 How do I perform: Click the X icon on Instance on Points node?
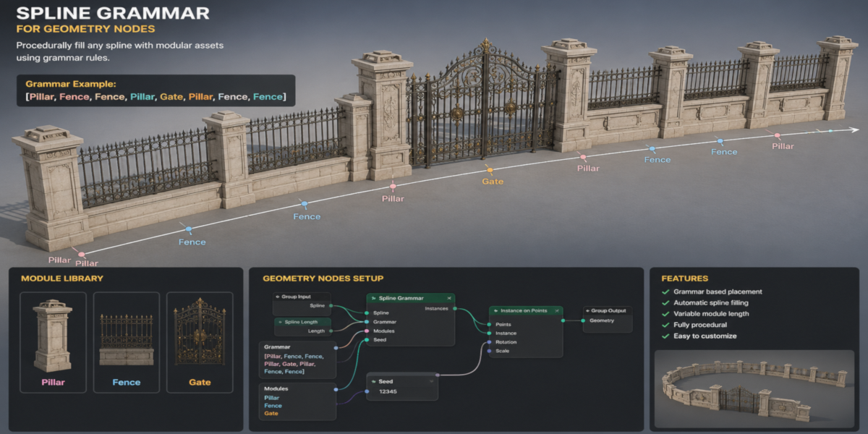(557, 311)
